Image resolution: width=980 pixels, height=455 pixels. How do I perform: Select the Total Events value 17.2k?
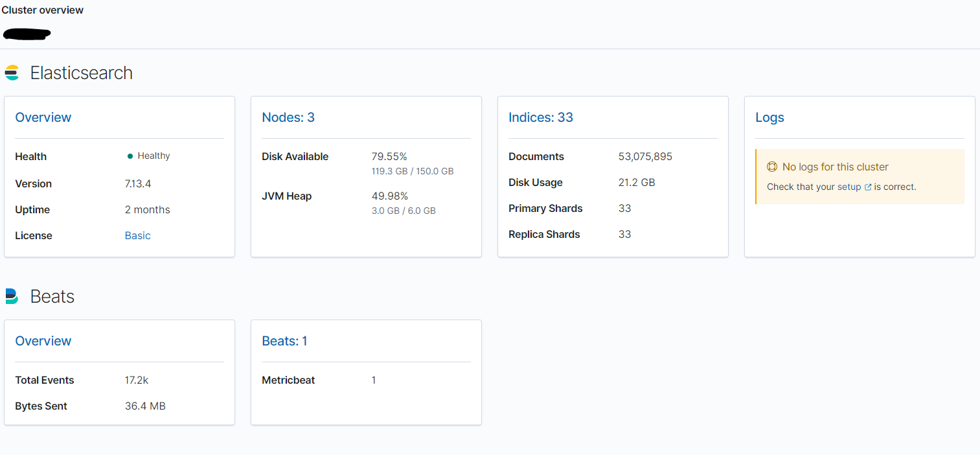137,380
